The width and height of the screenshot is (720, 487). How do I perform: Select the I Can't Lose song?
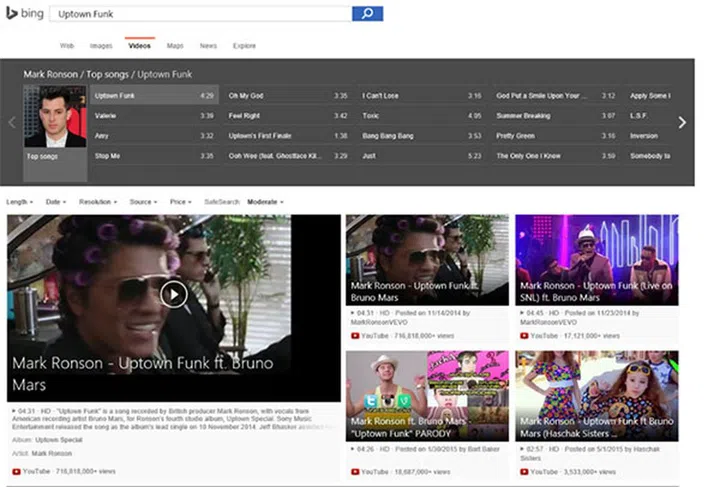coord(422,95)
